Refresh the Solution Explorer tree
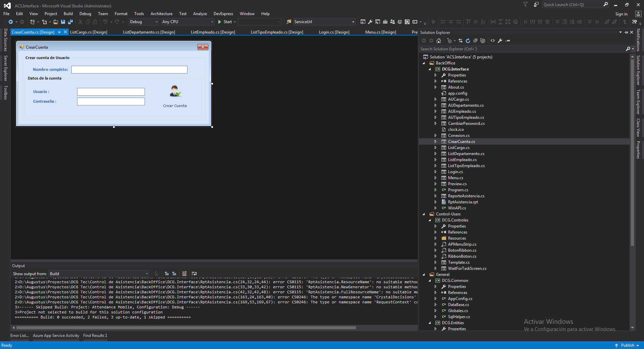This screenshot has height=349, width=644. click(x=468, y=41)
